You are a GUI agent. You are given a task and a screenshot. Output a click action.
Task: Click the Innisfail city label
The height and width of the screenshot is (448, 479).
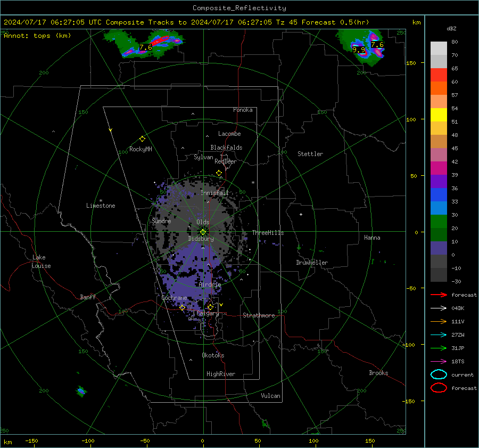click(x=214, y=193)
